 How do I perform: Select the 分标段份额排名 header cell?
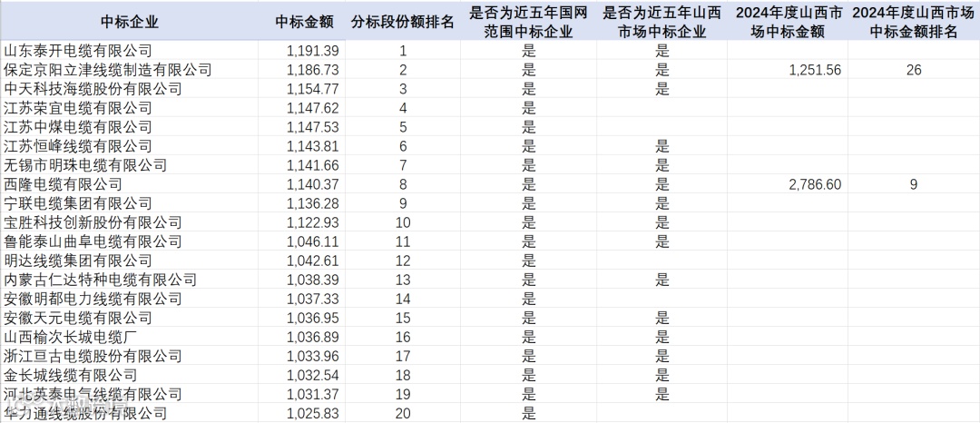403,22
